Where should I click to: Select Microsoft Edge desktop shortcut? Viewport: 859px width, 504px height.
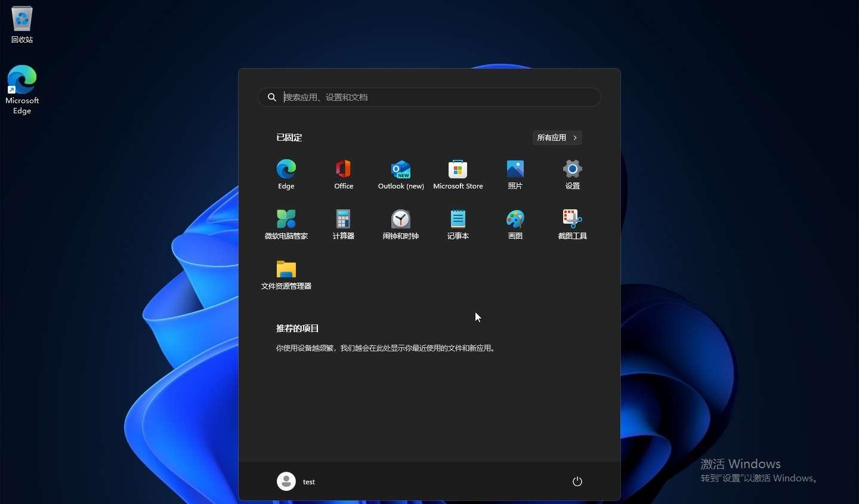click(x=22, y=89)
